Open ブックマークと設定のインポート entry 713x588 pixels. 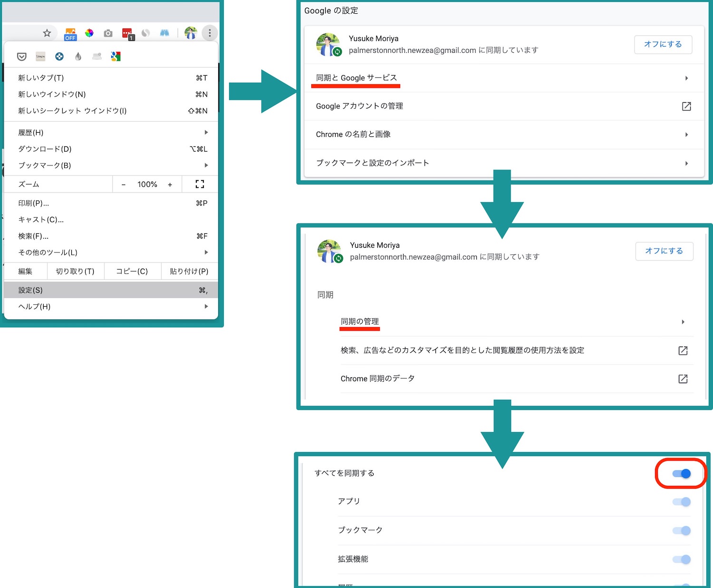(x=504, y=163)
